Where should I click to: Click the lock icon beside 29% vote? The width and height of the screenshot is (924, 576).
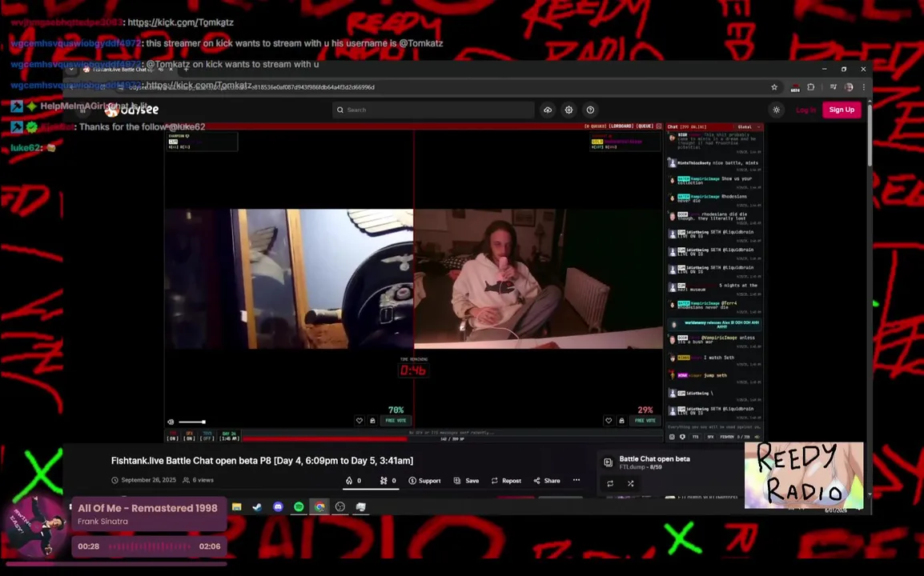621,421
